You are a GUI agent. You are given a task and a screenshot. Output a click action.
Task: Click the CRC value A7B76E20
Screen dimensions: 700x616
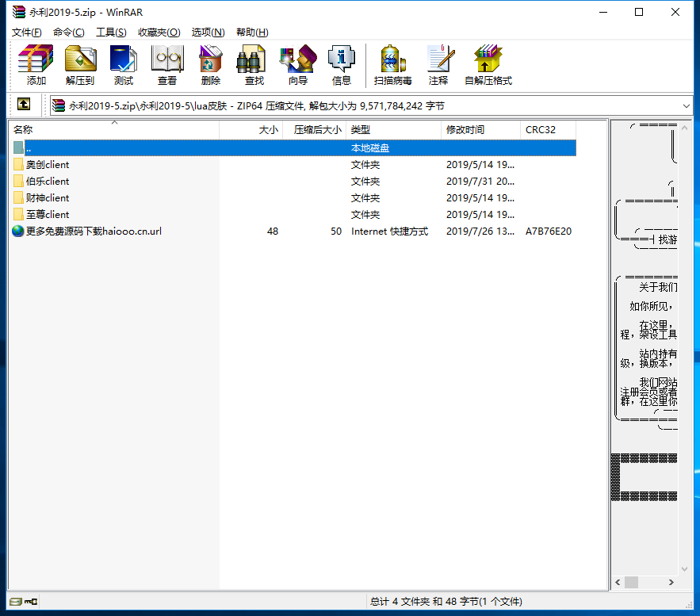549,231
